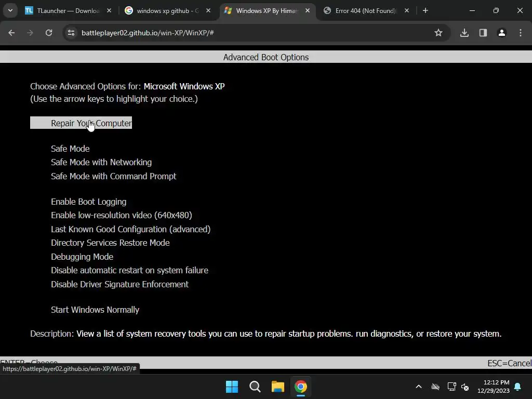Click the muted volume tray icon
Image resolution: width=532 pixels, height=399 pixels.
465,387
